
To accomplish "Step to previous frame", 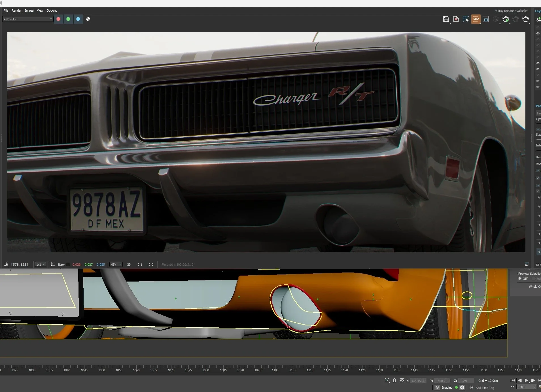I will point(520,380).
